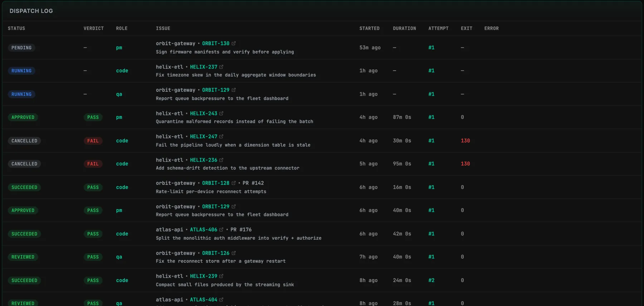The image size is (644, 306).
Task: Open the ATLAS-406 issue link
Action: [x=204, y=230]
